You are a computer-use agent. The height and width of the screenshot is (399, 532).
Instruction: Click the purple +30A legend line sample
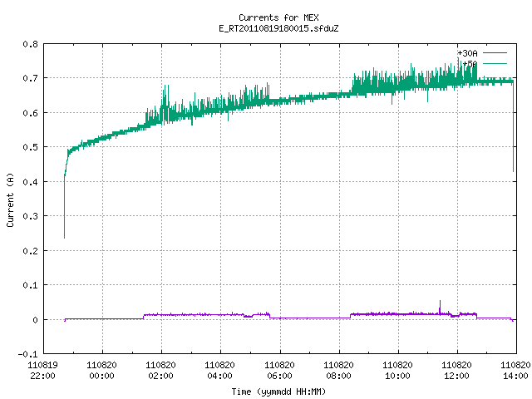pos(495,53)
